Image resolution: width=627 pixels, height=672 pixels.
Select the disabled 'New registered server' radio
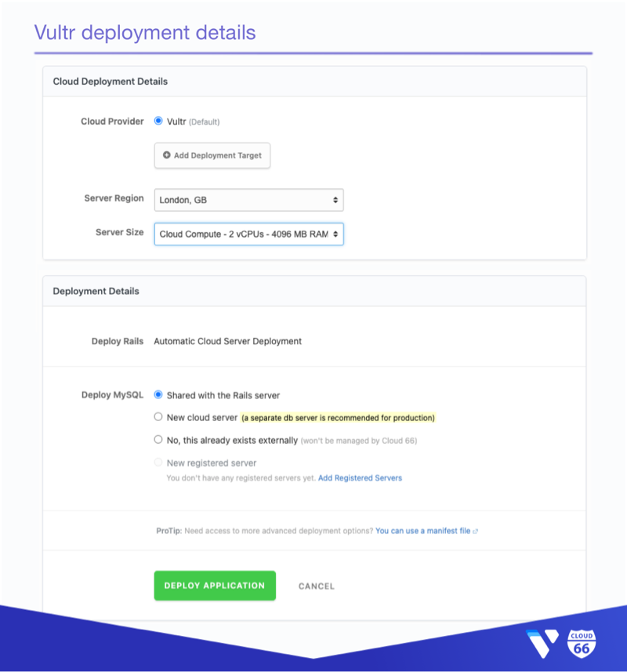point(158,463)
